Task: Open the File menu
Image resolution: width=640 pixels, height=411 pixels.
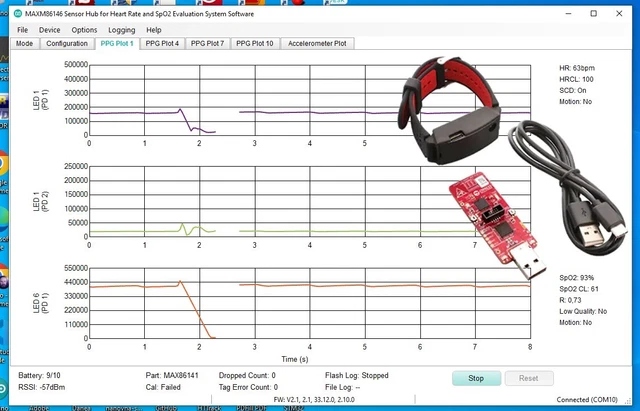Action: (x=22, y=30)
